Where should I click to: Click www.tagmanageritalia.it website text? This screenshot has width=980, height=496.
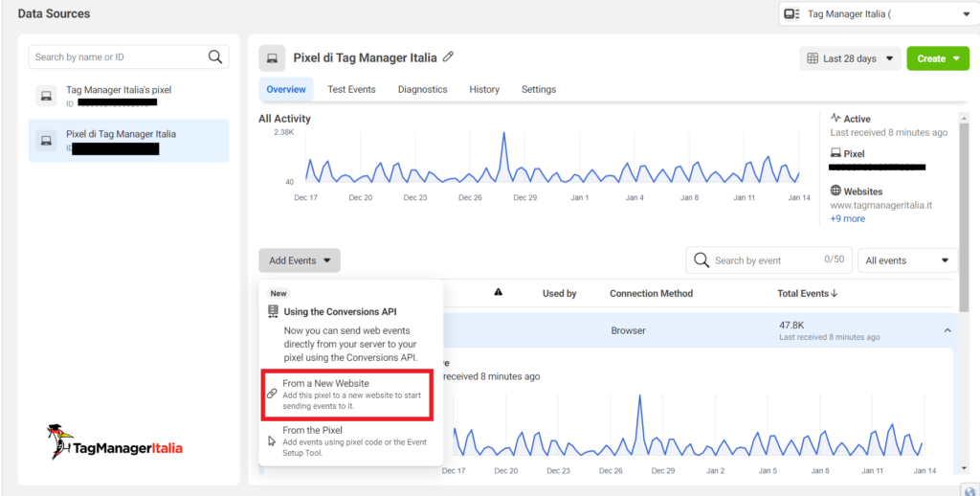(x=881, y=205)
